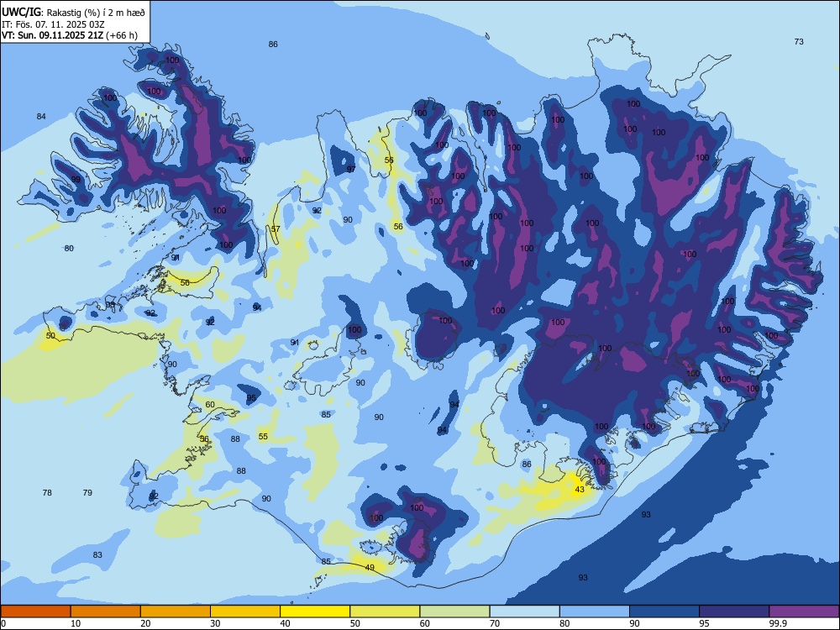Click the value 86 over the northern sea

273,44
